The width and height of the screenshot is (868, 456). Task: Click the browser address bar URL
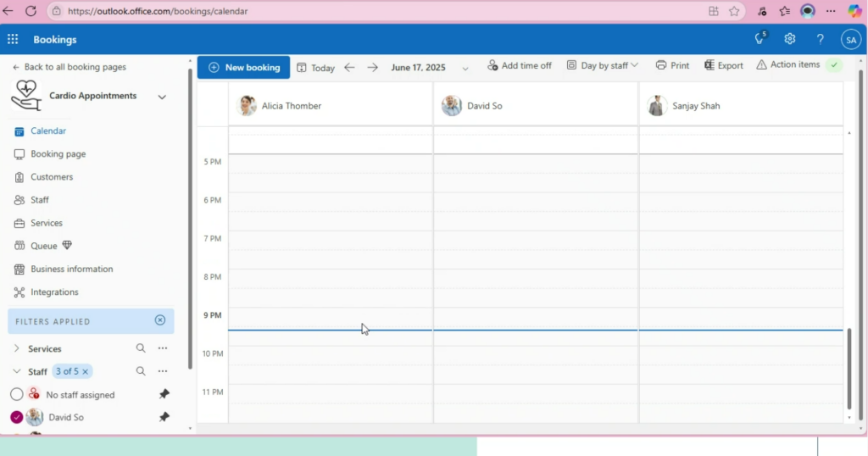click(158, 11)
